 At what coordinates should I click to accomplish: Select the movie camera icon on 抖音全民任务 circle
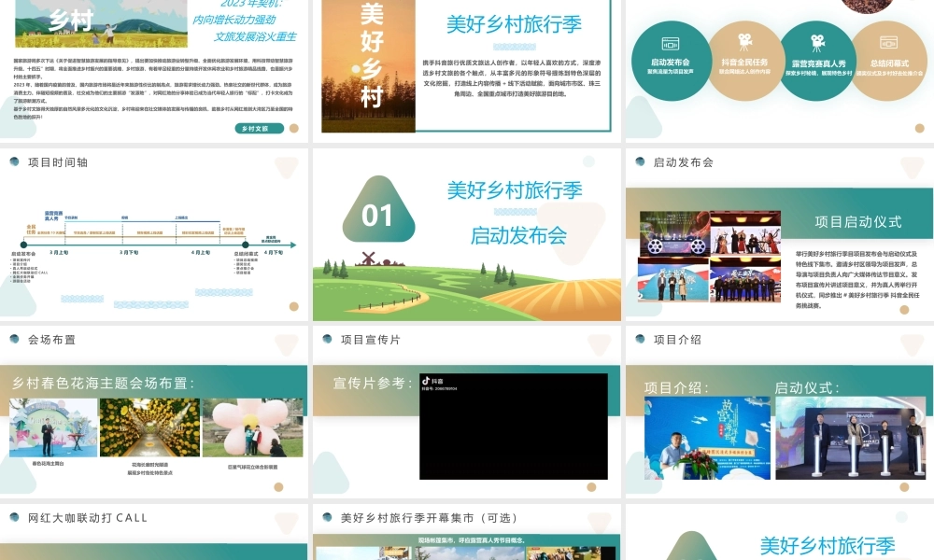tap(744, 41)
